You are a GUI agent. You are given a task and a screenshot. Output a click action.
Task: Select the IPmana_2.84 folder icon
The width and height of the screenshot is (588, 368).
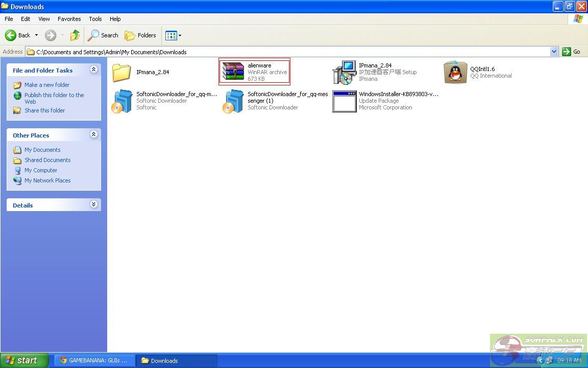(121, 72)
